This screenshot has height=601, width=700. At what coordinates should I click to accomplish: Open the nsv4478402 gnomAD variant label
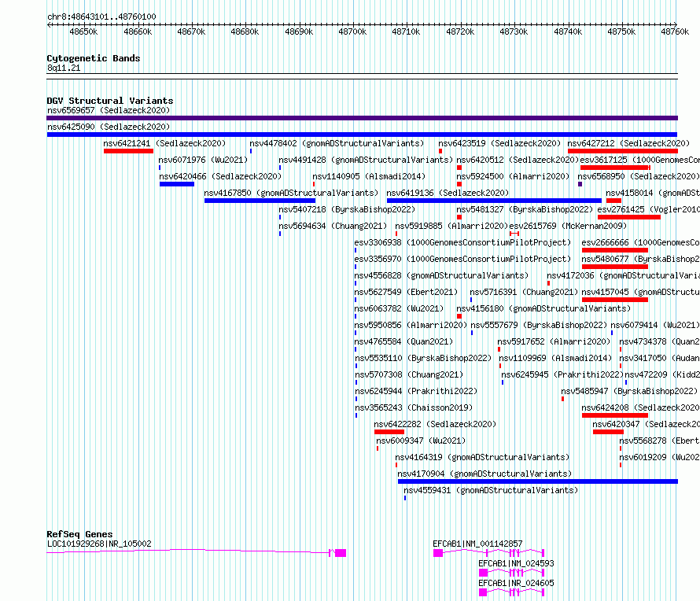point(337,143)
